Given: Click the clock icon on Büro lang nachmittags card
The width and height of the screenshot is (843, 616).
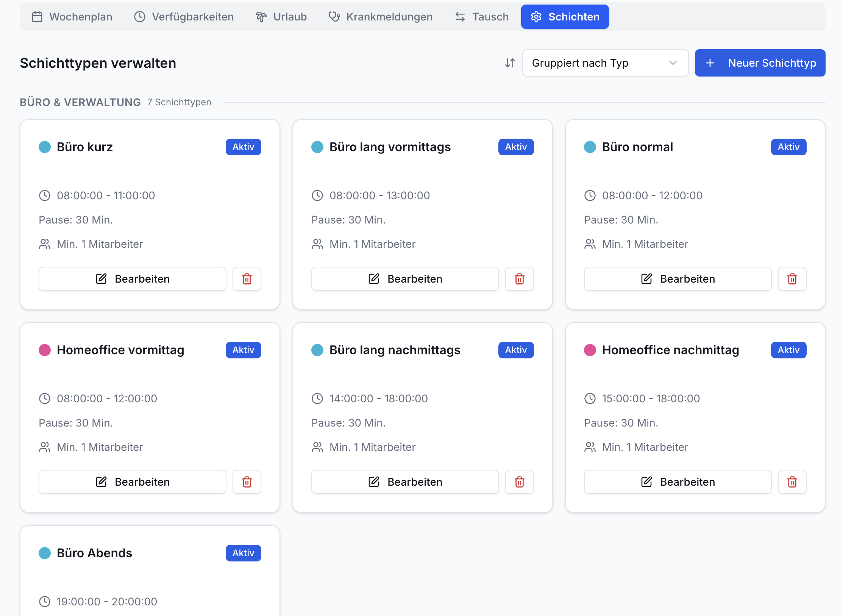Looking at the screenshot, I should point(317,399).
